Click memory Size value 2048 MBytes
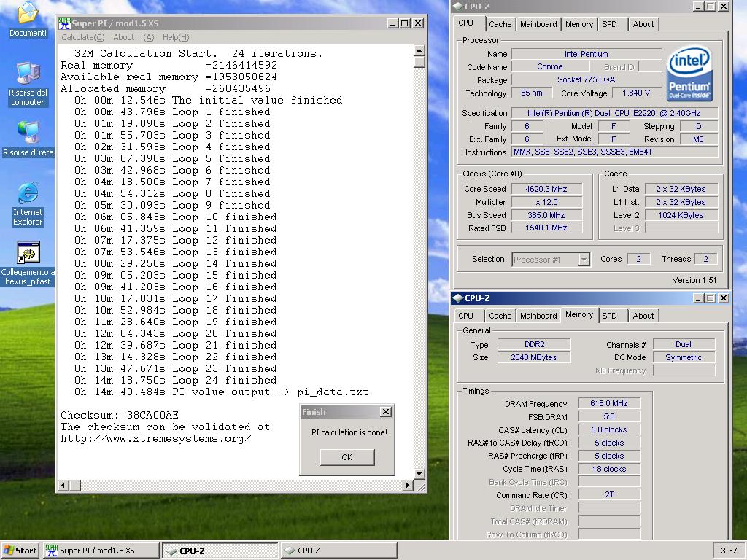This screenshot has width=747, height=560. 534,357
